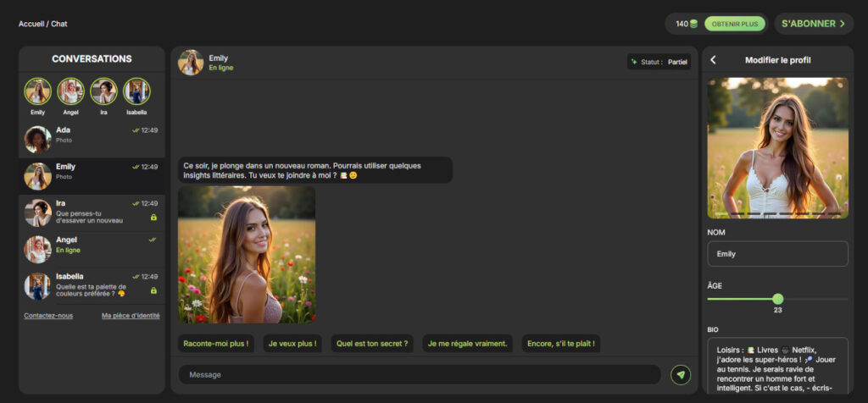The height and width of the screenshot is (403, 868).
Task: Click the photo carousel indicator bar on profile image
Action: [778, 214]
